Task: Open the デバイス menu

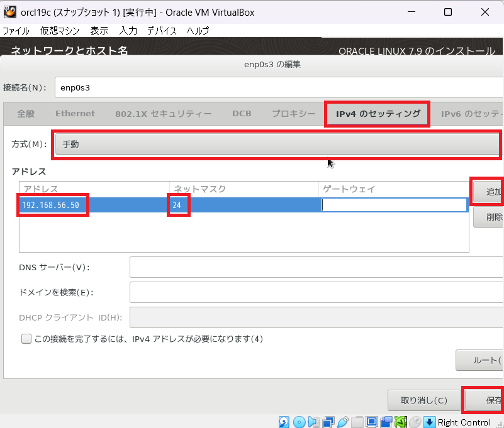Action: (162, 31)
